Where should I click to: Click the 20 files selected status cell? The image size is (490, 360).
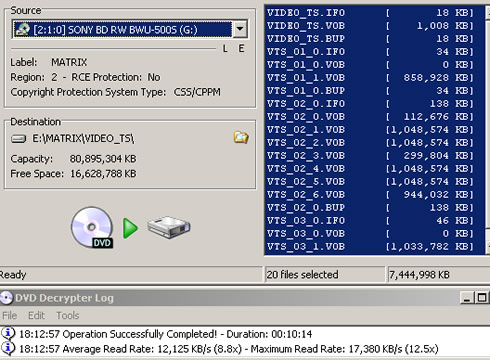pyautogui.click(x=324, y=275)
